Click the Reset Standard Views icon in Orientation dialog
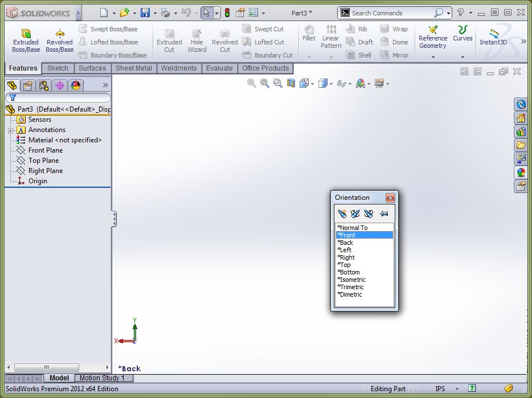This screenshot has width=532, height=398. click(x=369, y=214)
